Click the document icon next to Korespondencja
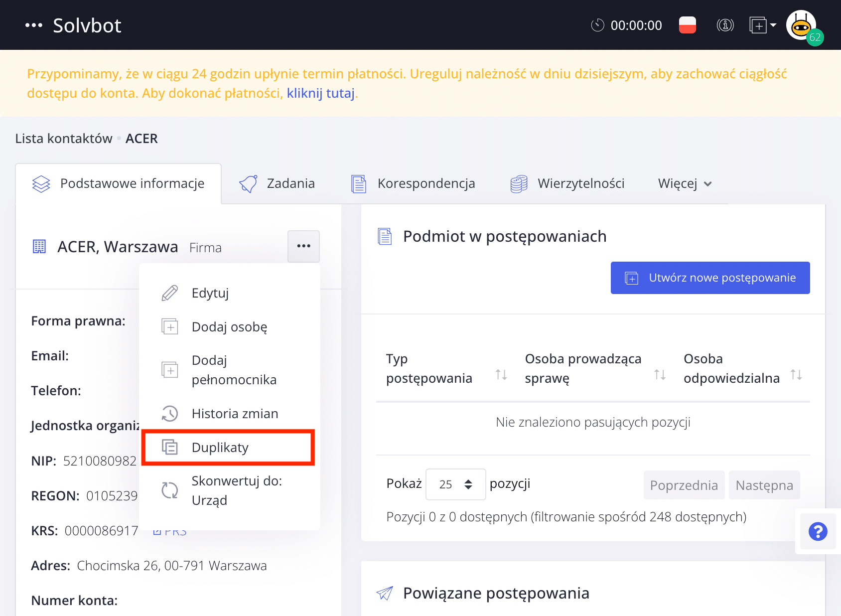The height and width of the screenshot is (616, 841). click(359, 184)
